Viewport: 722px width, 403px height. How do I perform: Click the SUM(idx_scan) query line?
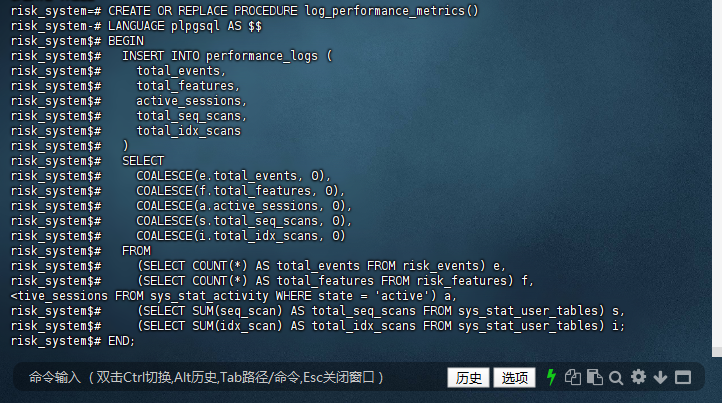coord(380,325)
